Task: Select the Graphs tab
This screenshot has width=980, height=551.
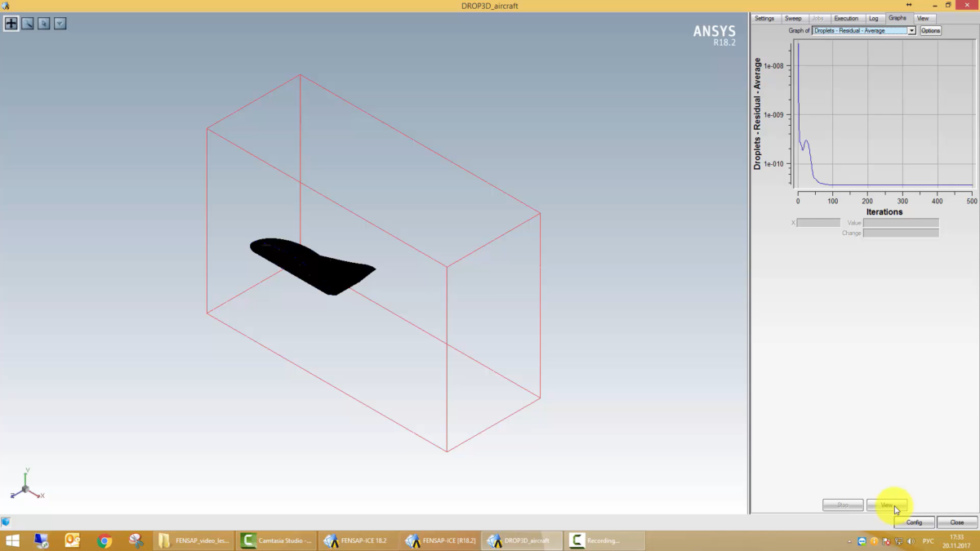Action: coord(898,18)
